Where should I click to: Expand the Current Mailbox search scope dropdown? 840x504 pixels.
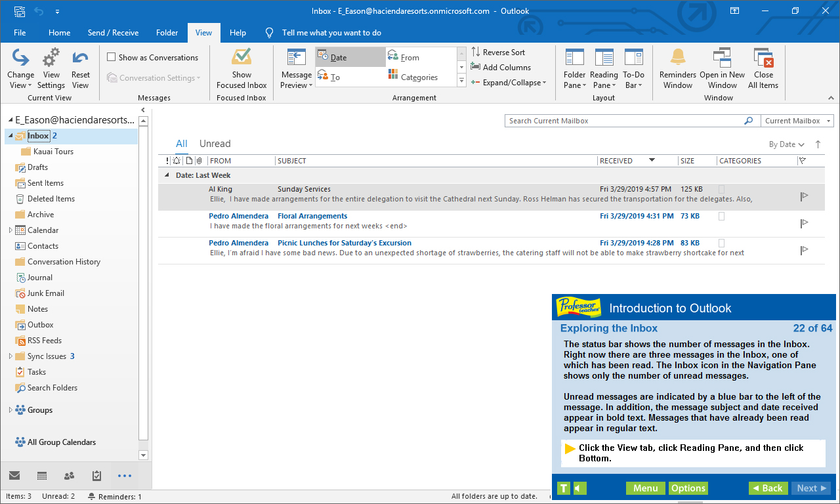coord(797,121)
